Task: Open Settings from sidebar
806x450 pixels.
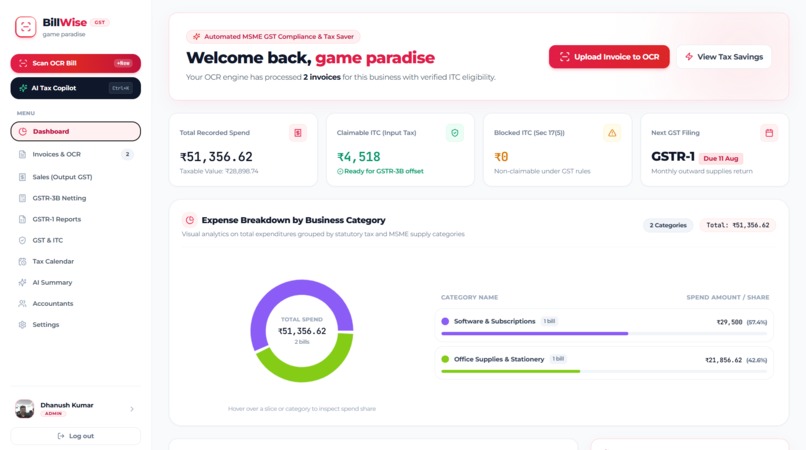Action: (76, 325)
